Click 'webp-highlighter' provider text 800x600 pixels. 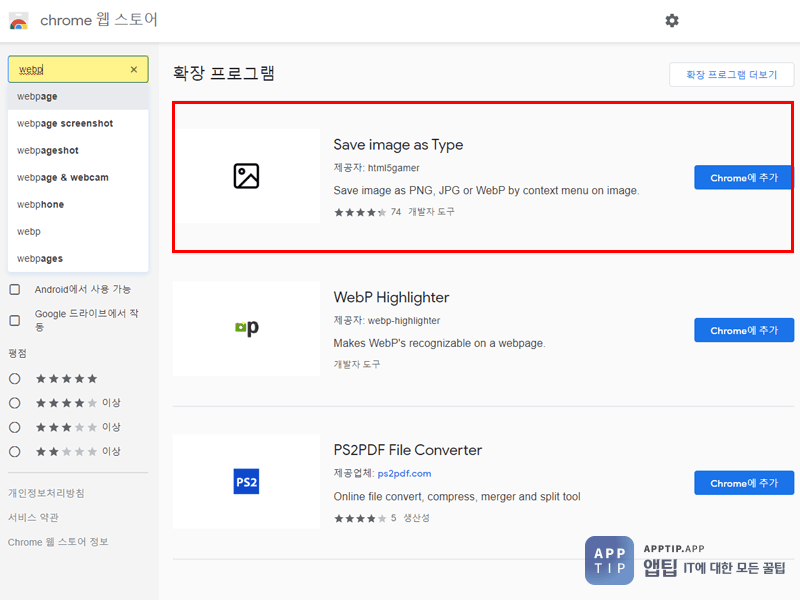coord(404,321)
